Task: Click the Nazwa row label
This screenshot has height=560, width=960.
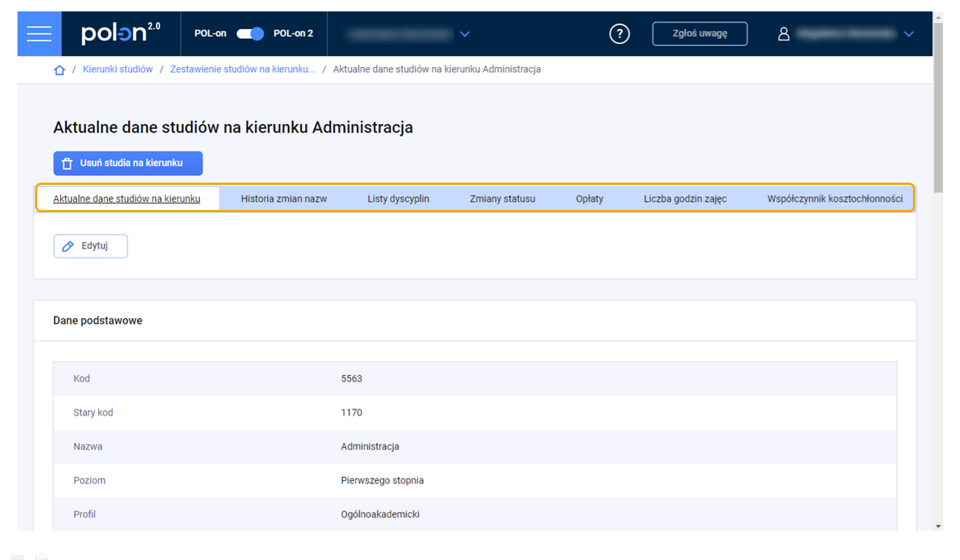Action: 88,447
